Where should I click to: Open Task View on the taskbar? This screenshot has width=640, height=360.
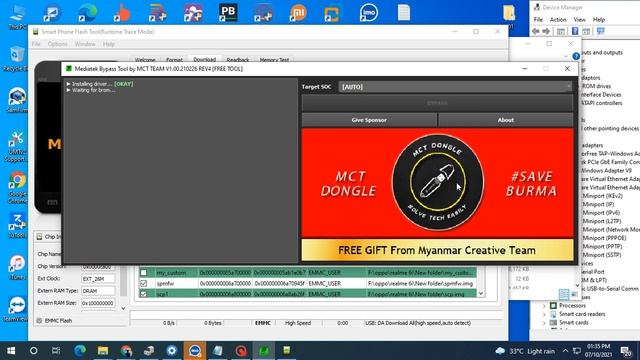pos(56,351)
